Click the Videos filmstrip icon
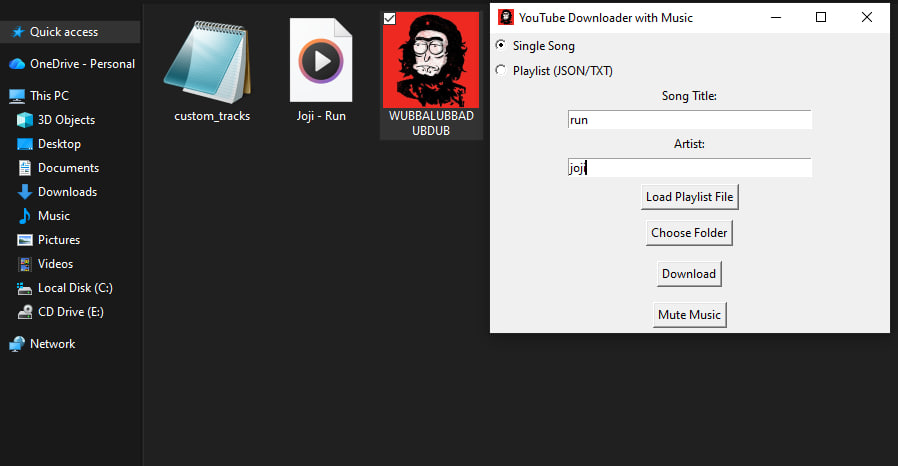This screenshot has width=898, height=466. tap(25, 264)
